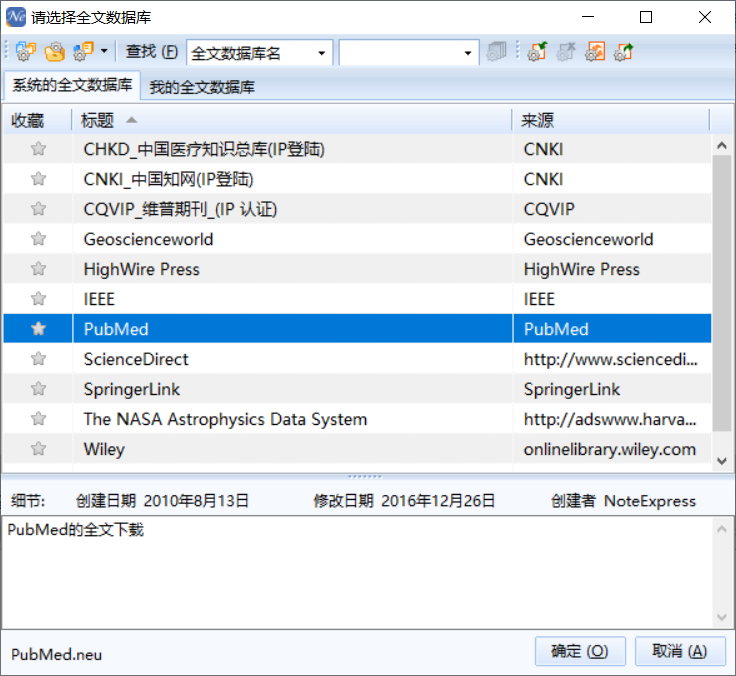This screenshot has width=736, height=676.
Task: Click list scrollbar up arrow
Action: coord(722,146)
